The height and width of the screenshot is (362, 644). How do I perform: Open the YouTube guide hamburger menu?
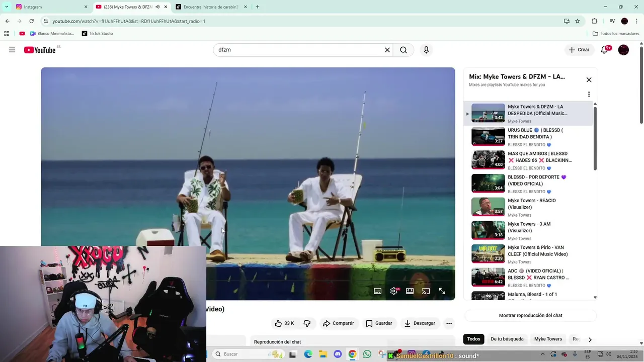tap(12, 50)
